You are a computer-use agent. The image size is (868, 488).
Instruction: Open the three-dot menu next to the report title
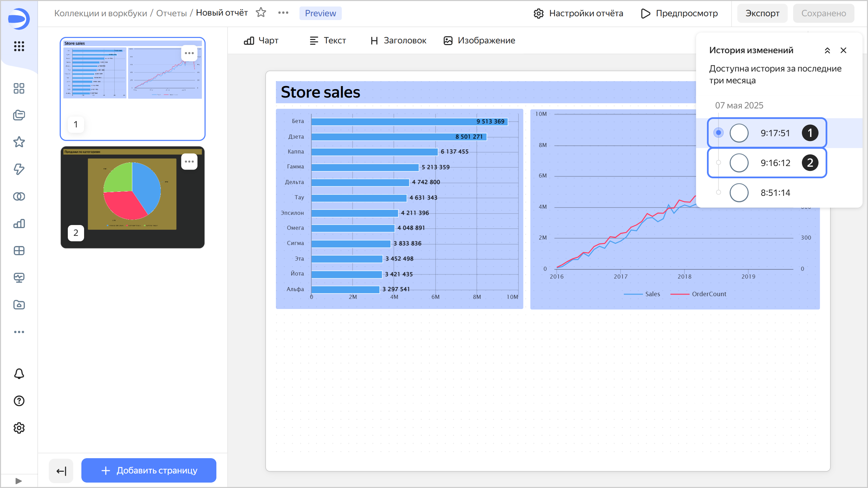coord(283,13)
